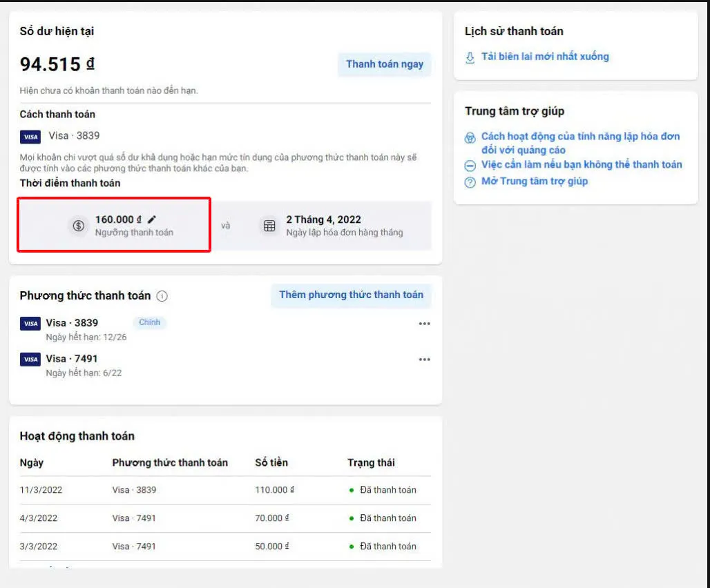Click info icon next to Phương thức thanh toán
The height and width of the screenshot is (588, 710).
tap(162, 296)
